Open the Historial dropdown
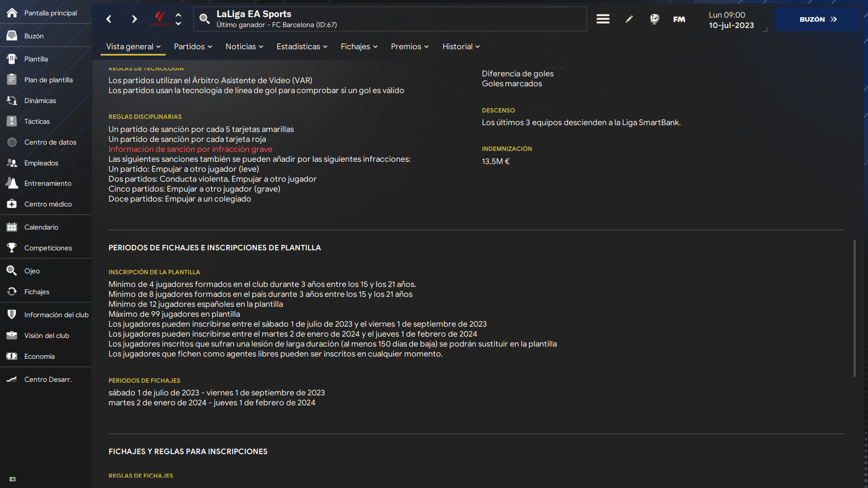Image resolution: width=868 pixels, height=488 pixels. (x=461, y=47)
